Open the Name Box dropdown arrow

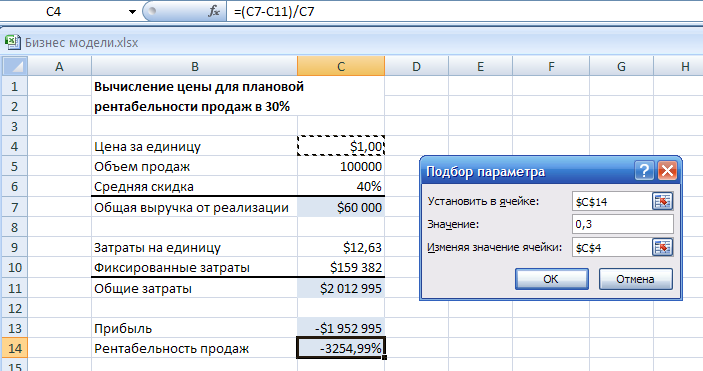tap(132, 12)
